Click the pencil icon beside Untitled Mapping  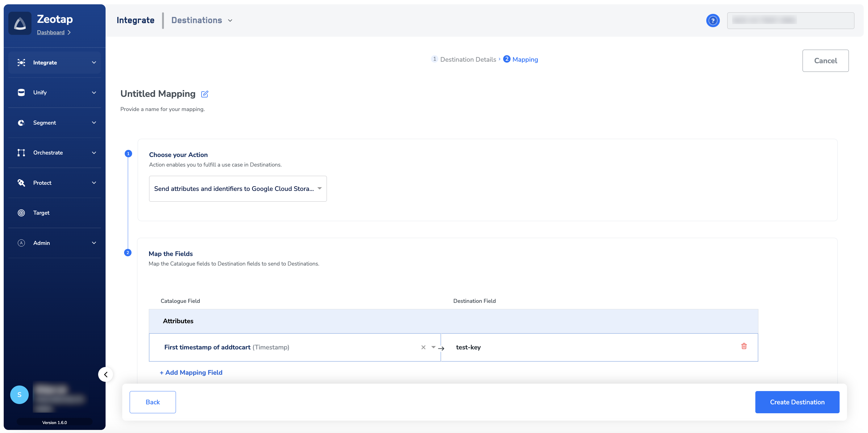click(205, 94)
